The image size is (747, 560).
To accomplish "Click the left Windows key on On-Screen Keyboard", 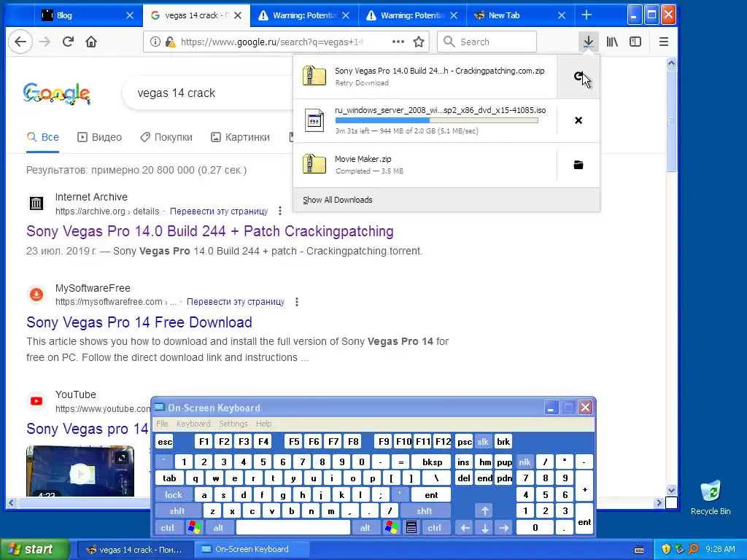I will click(194, 528).
